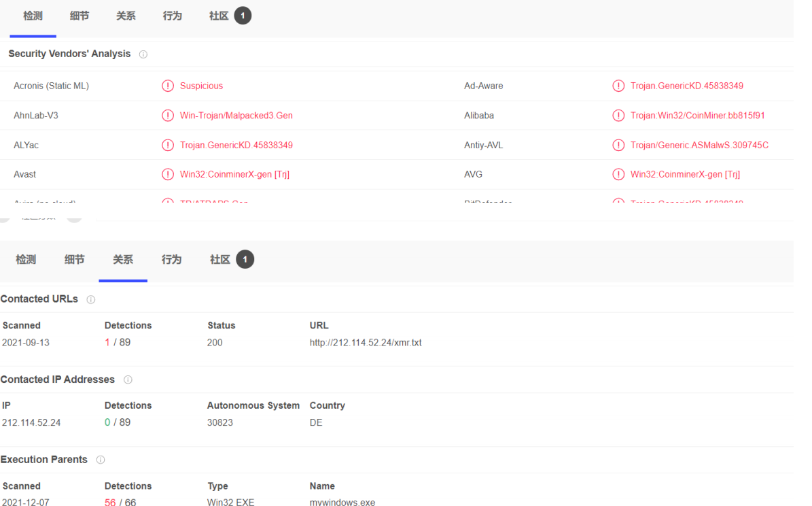Screen dimensions: 812x506
Task: Click the alert icon in Avast row
Action: pos(168,175)
